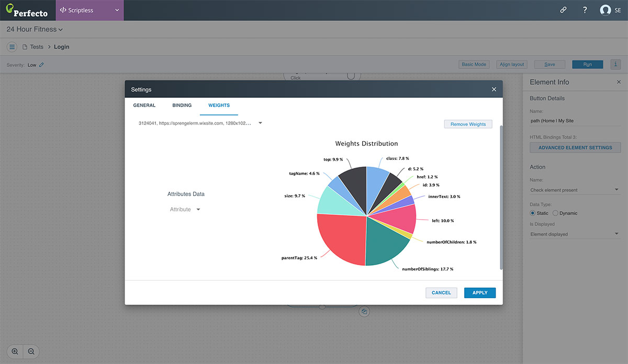This screenshot has width=628, height=364.
Task: Open Advanced Element Settings
Action: click(x=575, y=147)
